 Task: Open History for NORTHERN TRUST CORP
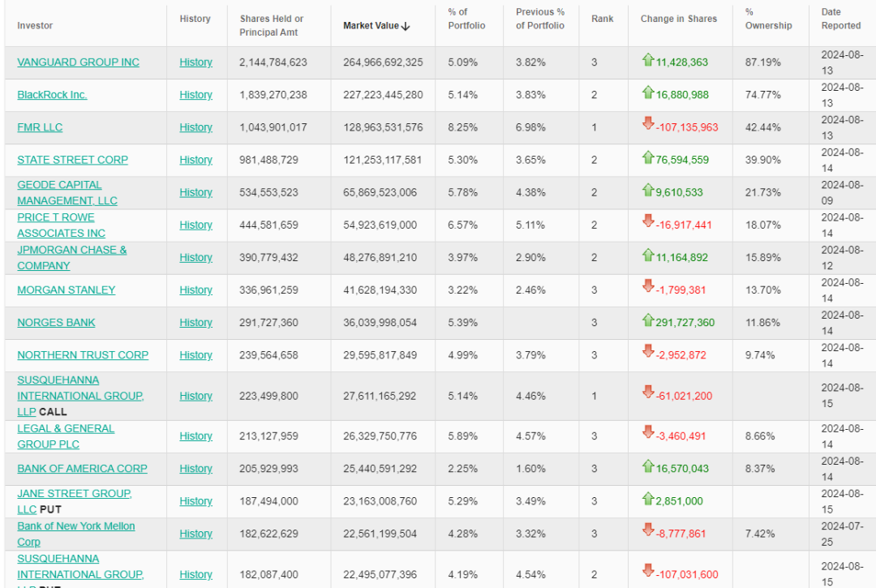(195, 355)
